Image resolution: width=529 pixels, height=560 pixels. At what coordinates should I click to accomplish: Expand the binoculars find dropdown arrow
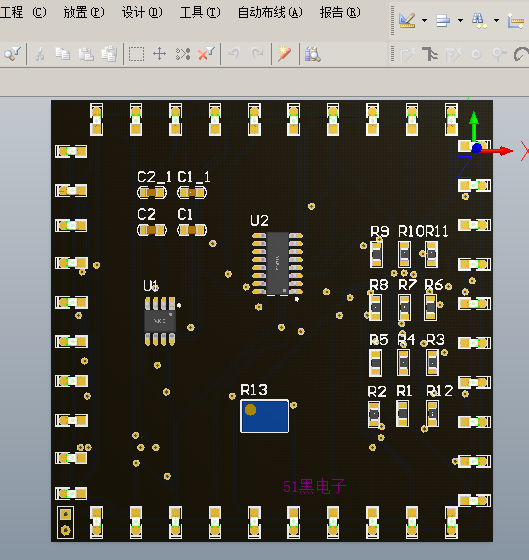(x=496, y=20)
